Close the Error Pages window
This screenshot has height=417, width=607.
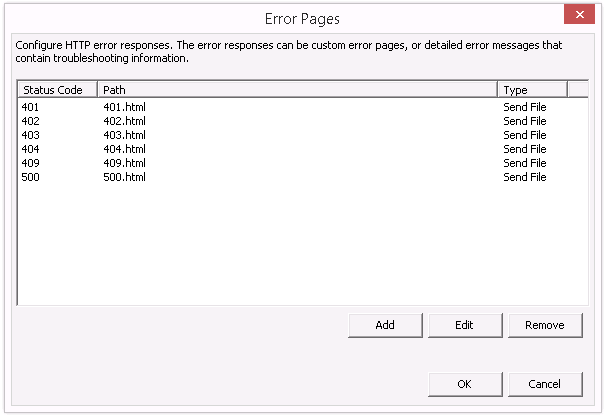tap(579, 15)
